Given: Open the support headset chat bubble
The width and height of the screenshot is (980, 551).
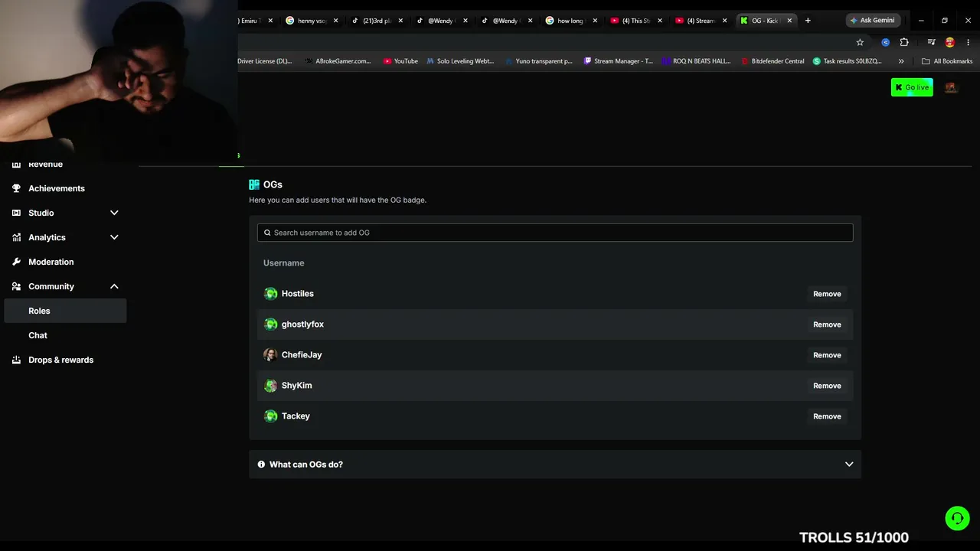Looking at the screenshot, I should pyautogui.click(x=957, y=518).
